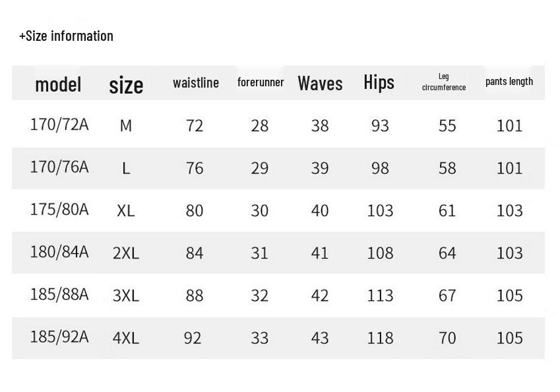Screen dimensions: 560x392
Task: Select the 180/84A model cell
Action: 59,252
